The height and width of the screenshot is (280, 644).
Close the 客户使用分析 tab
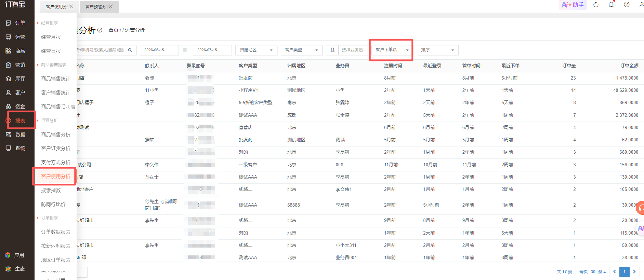click(x=71, y=6)
